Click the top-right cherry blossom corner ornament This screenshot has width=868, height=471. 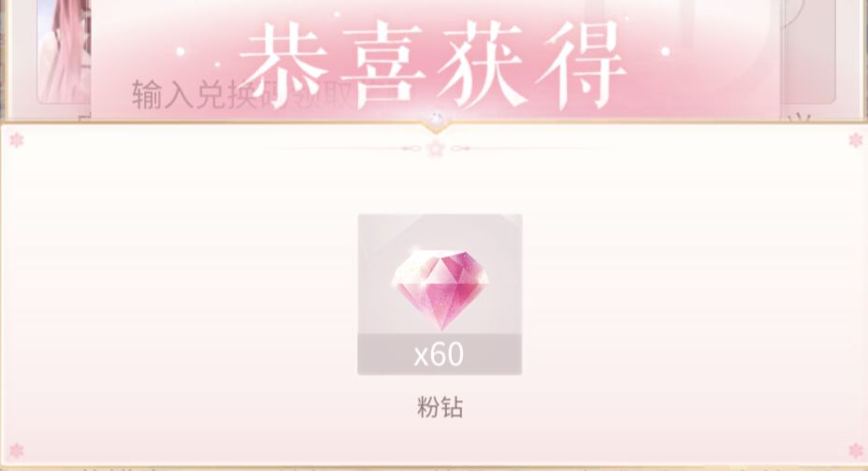(x=856, y=140)
